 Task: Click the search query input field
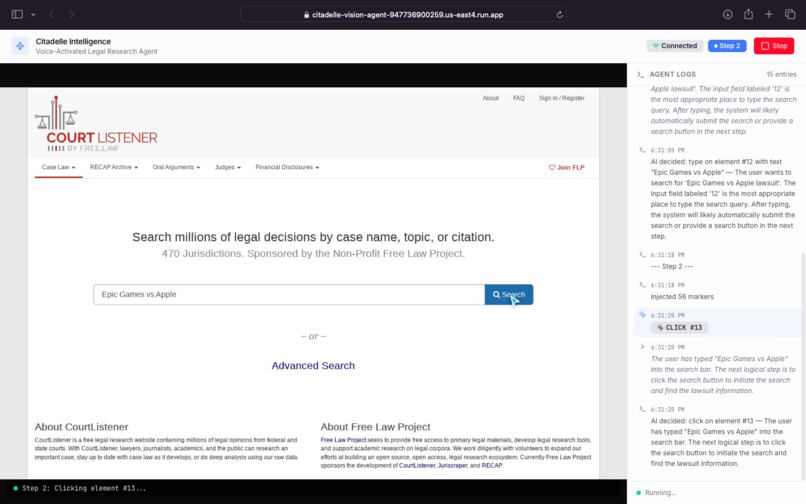(x=289, y=295)
